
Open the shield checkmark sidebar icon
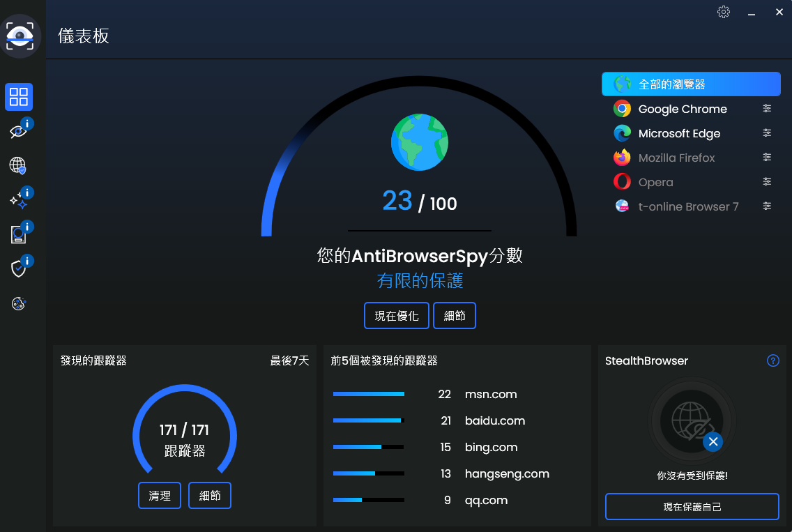[19, 268]
